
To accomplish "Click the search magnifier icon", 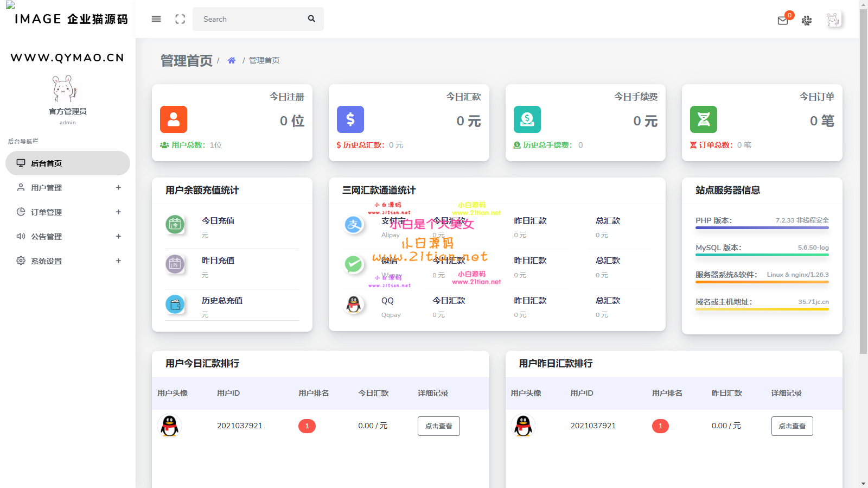I will [x=311, y=18].
